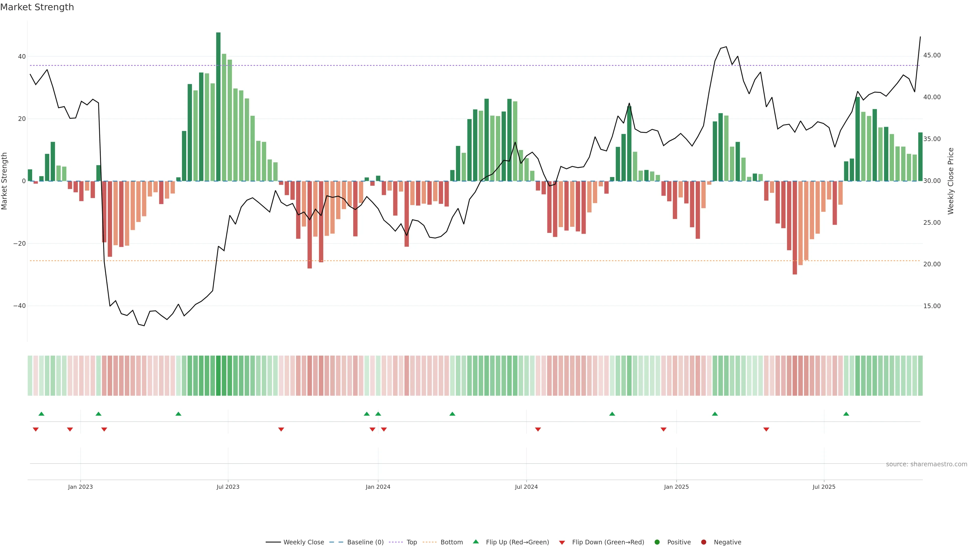Click first red flip-down triangle marker
This screenshot has width=980, height=551.
[36, 429]
